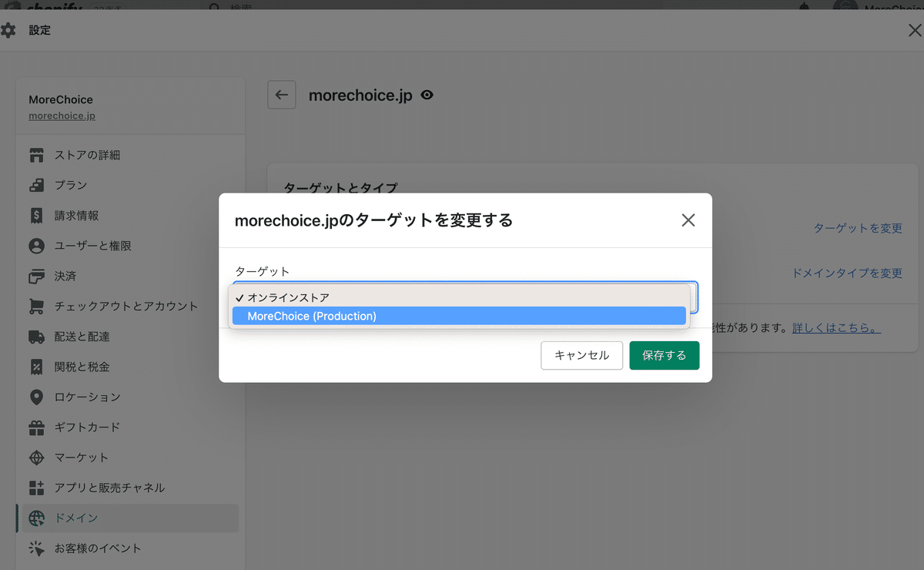Image resolution: width=924 pixels, height=570 pixels.
Task: Click the Domains globe icon
Action: coord(36,518)
